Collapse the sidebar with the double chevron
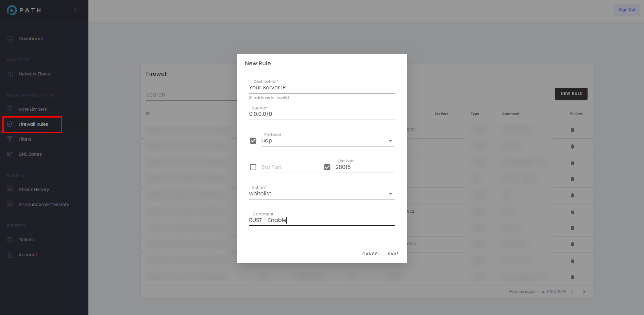 [76, 10]
